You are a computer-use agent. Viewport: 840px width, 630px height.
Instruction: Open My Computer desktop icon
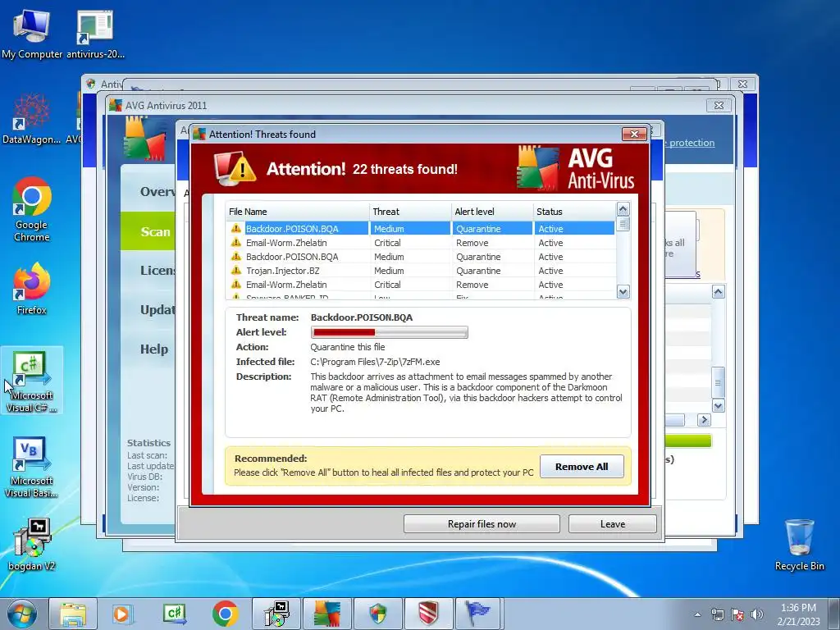point(32,32)
